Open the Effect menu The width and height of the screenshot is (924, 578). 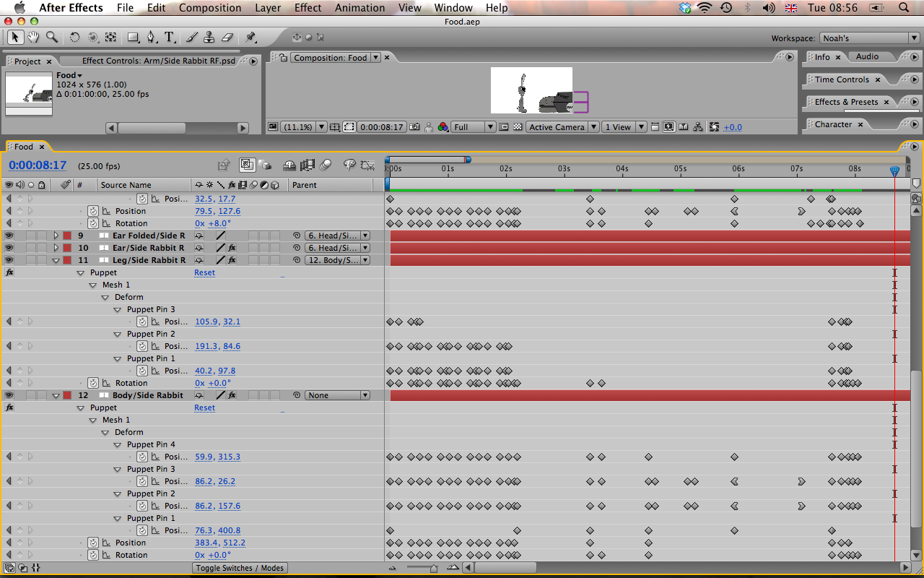308,8
